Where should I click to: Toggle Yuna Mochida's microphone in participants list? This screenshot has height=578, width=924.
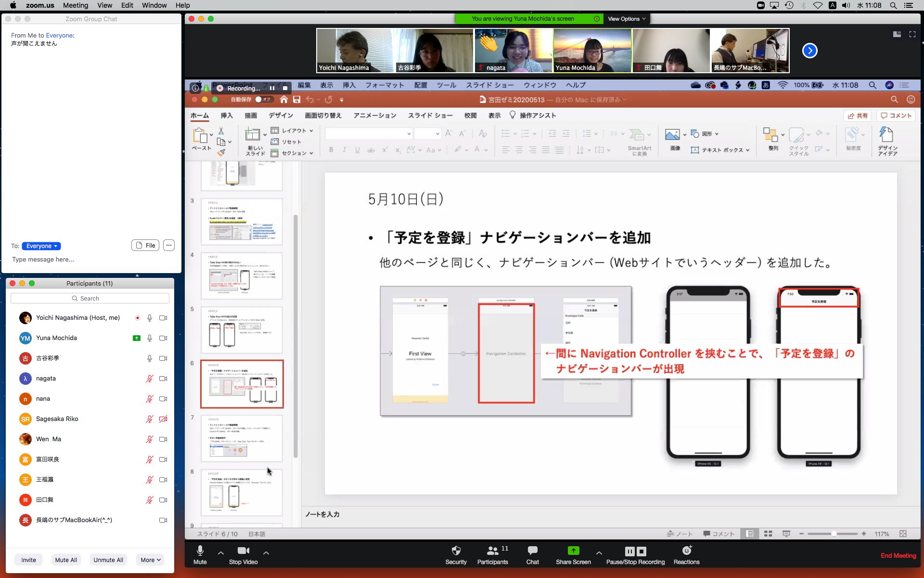point(150,338)
